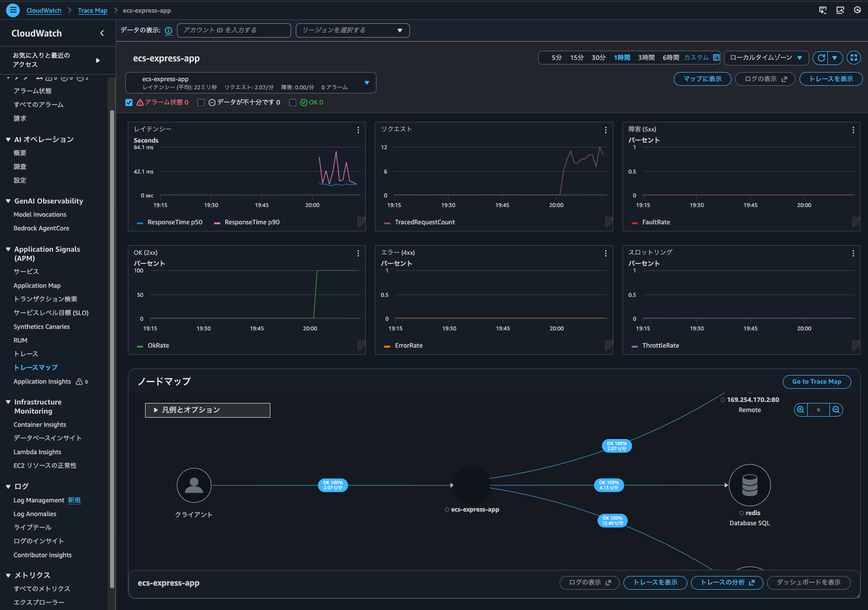The height and width of the screenshot is (610, 868).
Task: Open the ローカルタイムゾーン dropdown
Action: [766, 58]
